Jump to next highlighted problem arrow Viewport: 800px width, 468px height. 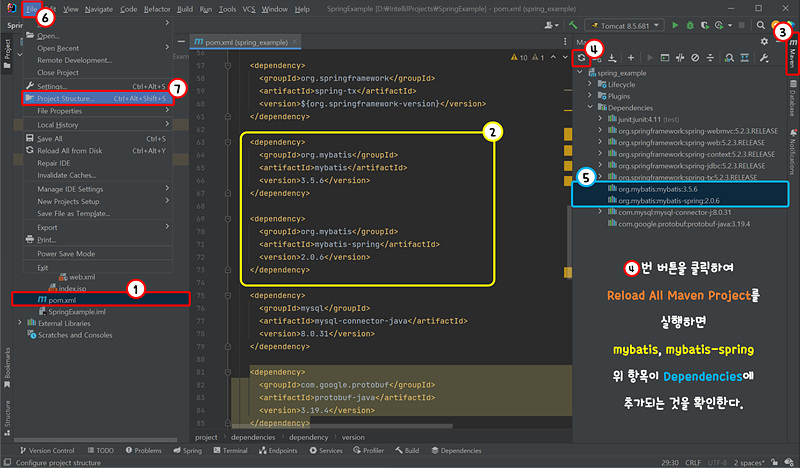pyautogui.click(x=565, y=57)
